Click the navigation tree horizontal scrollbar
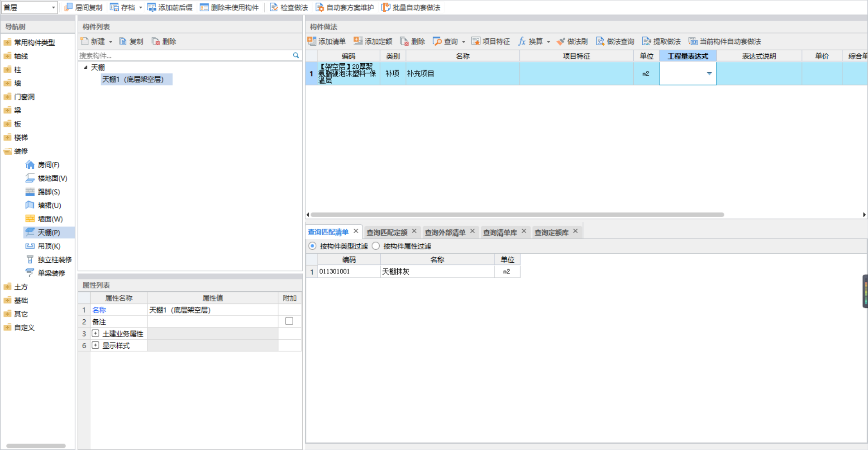This screenshot has width=868, height=450. [x=36, y=445]
